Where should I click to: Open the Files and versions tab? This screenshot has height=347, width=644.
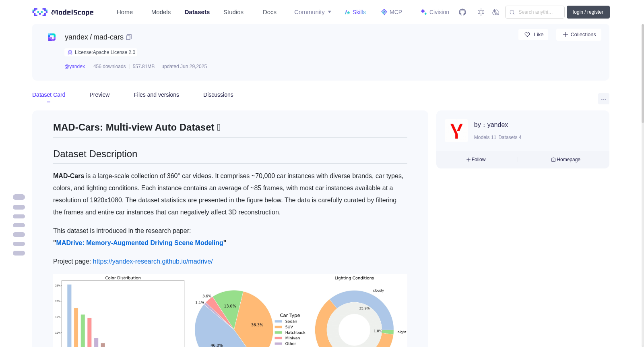(156, 95)
